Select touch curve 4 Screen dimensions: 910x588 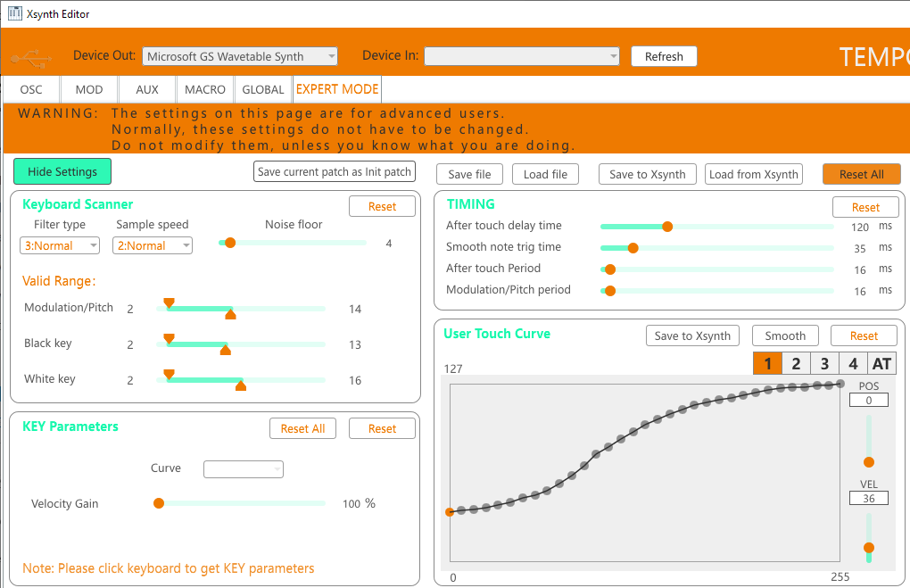(x=853, y=364)
